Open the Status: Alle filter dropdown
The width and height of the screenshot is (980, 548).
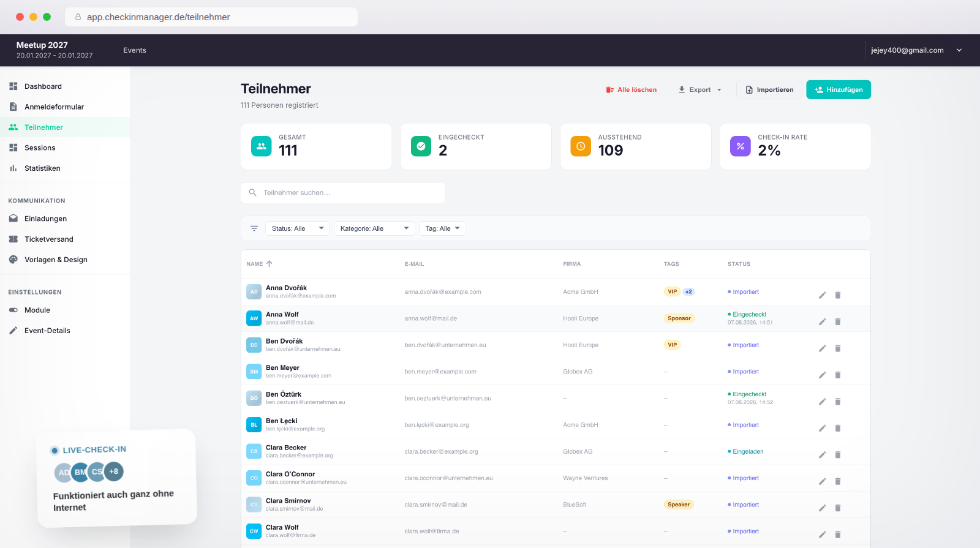pyautogui.click(x=298, y=228)
